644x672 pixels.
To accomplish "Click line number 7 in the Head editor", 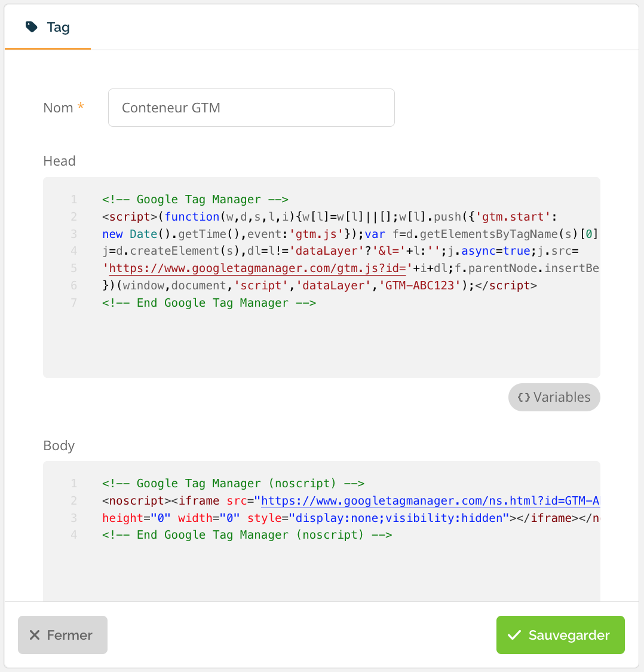I will click(x=74, y=303).
